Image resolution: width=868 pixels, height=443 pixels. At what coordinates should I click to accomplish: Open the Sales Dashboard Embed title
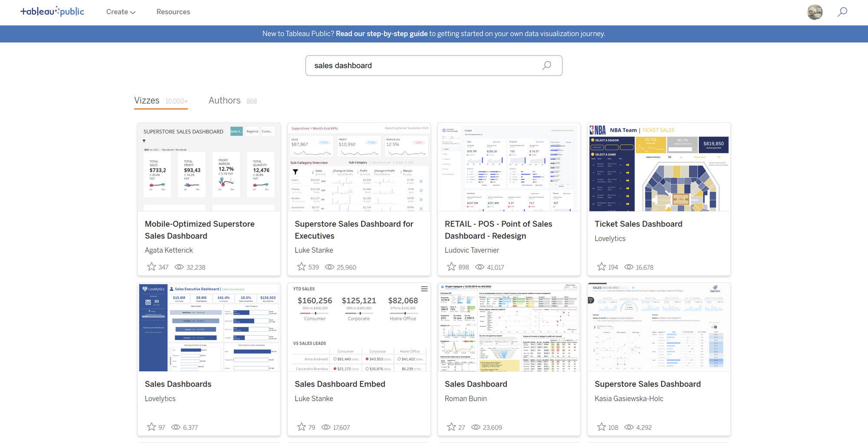(340, 384)
